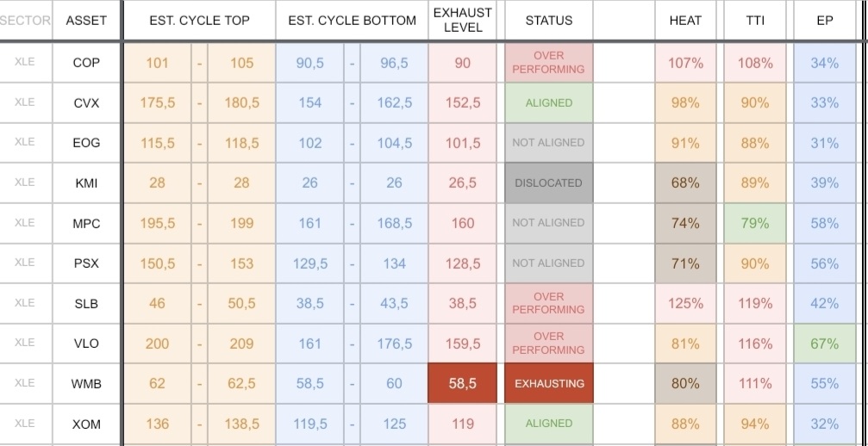Image resolution: width=868 pixels, height=446 pixels.
Task: Click the HEAT column header
Action: [685, 21]
